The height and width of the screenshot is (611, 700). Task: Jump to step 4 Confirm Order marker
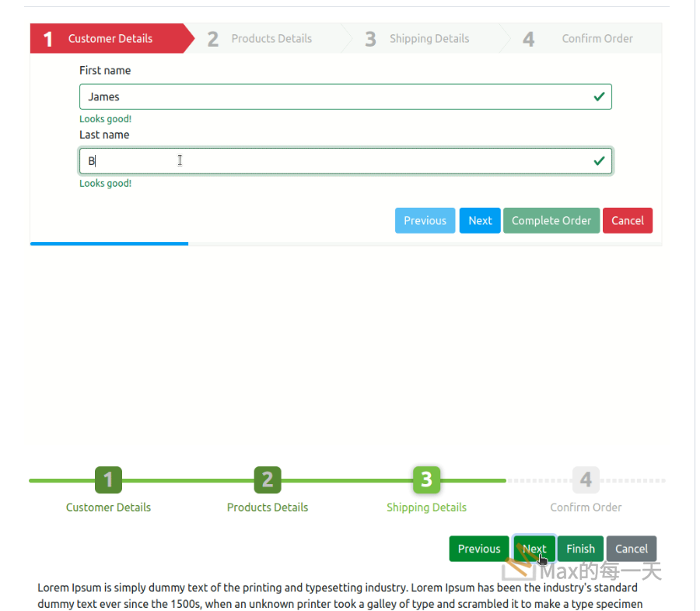586,480
